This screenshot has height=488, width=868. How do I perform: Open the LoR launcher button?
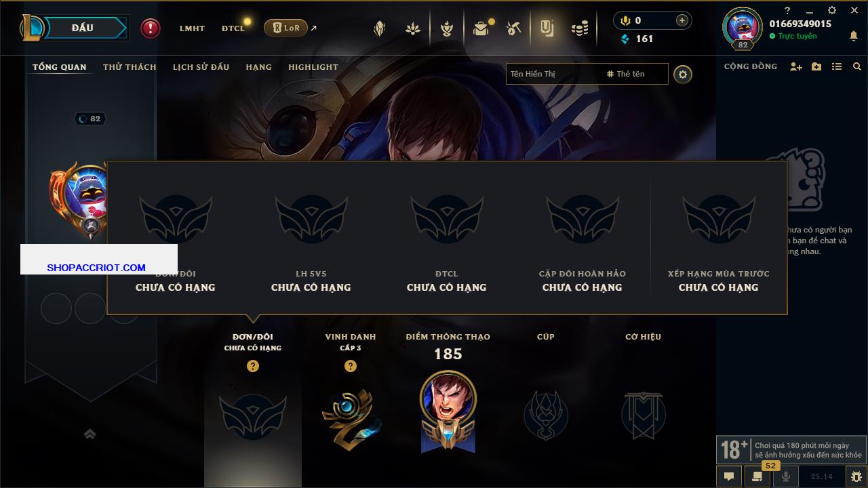click(285, 28)
